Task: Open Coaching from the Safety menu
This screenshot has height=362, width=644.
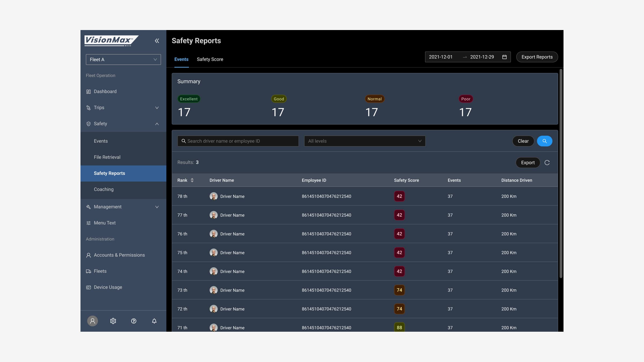Action: point(103,189)
